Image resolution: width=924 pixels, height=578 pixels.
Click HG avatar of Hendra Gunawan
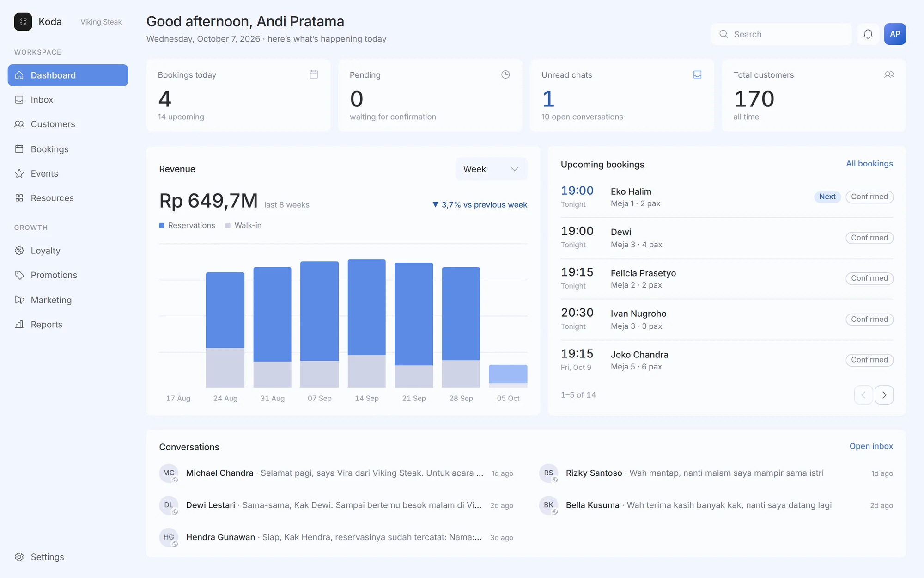pyautogui.click(x=169, y=537)
